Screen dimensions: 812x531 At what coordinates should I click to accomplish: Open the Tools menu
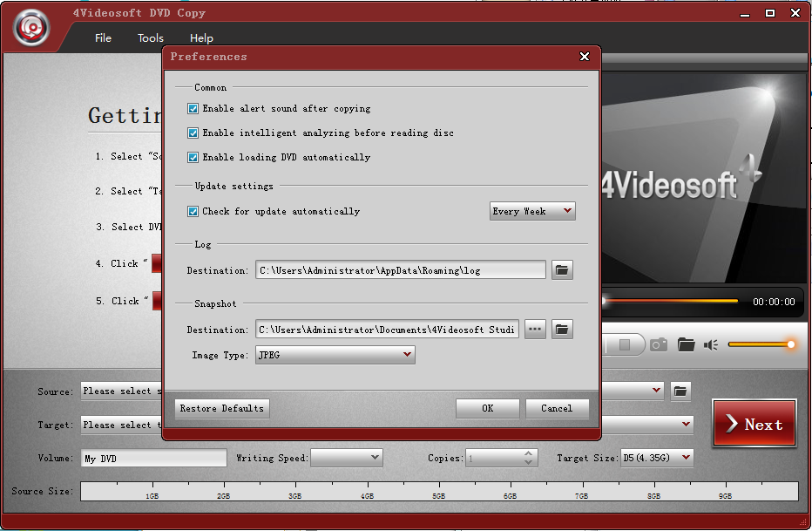151,38
